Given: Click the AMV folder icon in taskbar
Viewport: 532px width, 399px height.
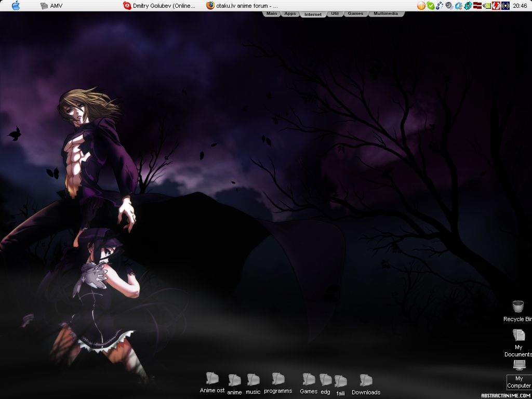Looking at the screenshot, I should [x=44, y=6].
